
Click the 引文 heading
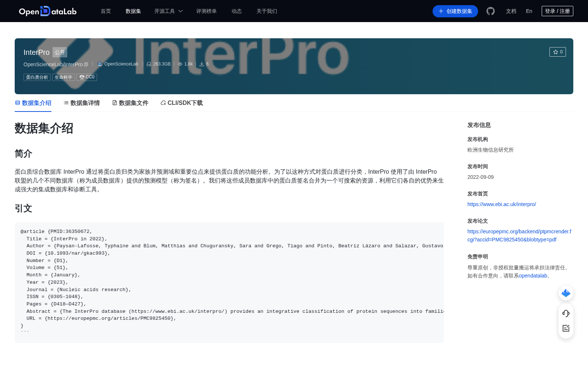(24, 208)
